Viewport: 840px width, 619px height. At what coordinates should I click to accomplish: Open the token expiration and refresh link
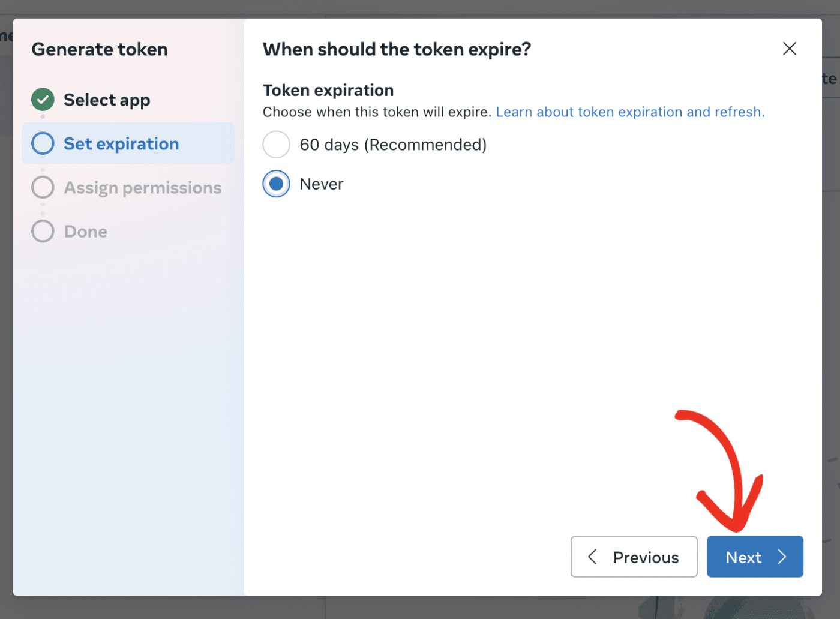(630, 112)
